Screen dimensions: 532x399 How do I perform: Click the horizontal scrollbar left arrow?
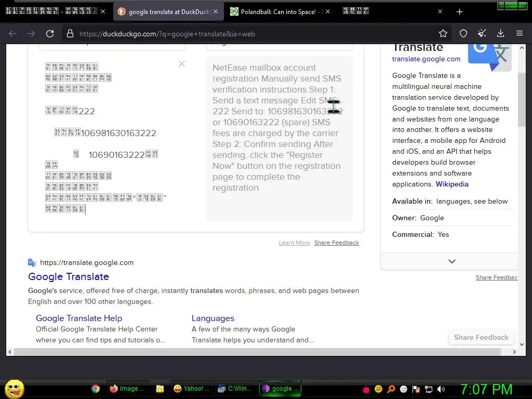pyautogui.click(x=10, y=352)
